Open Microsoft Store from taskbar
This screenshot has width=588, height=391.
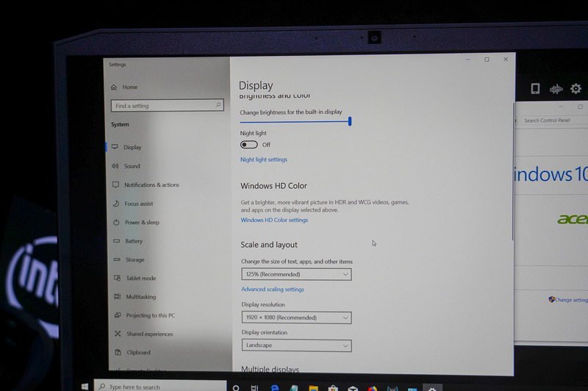point(333,388)
